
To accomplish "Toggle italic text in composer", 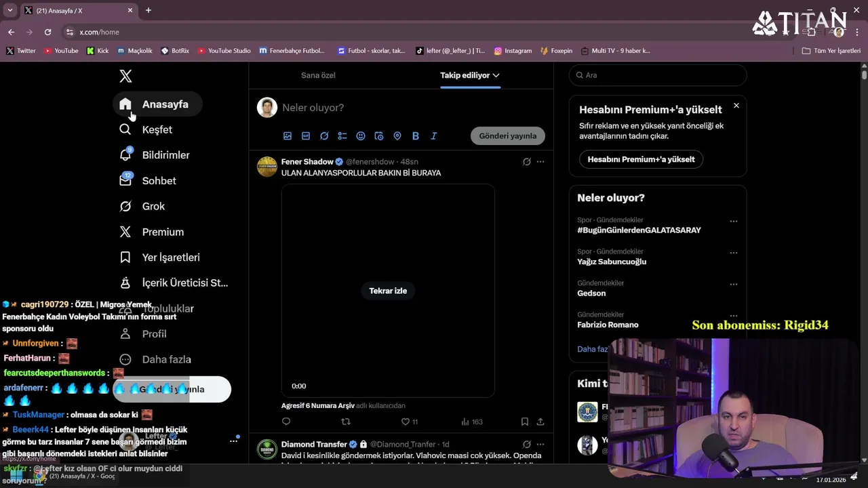I will (x=434, y=136).
